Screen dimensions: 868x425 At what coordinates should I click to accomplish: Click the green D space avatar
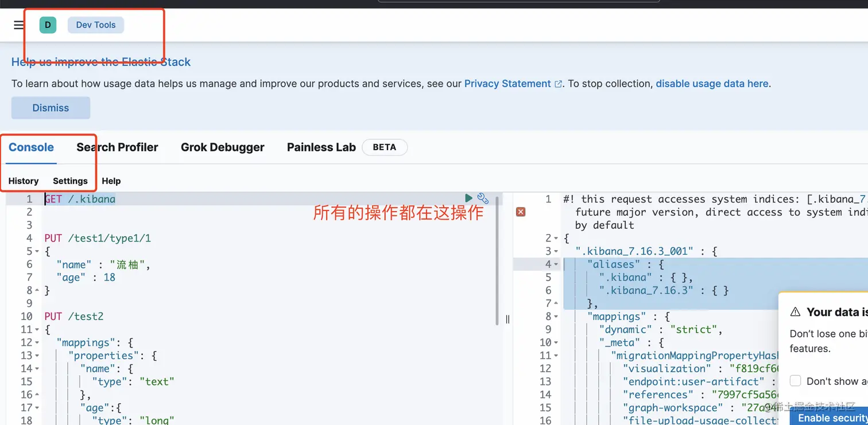tap(48, 25)
